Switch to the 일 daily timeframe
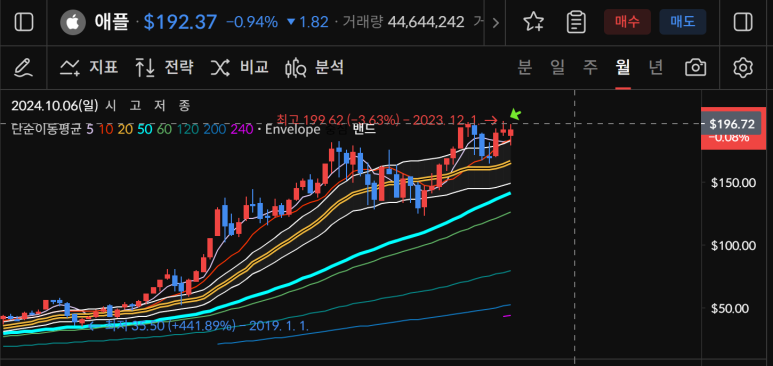Image resolution: width=773 pixels, height=366 pixels. 558,67
